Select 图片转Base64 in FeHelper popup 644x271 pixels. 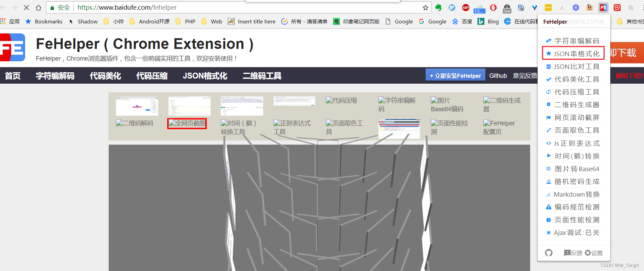point(572,169)
